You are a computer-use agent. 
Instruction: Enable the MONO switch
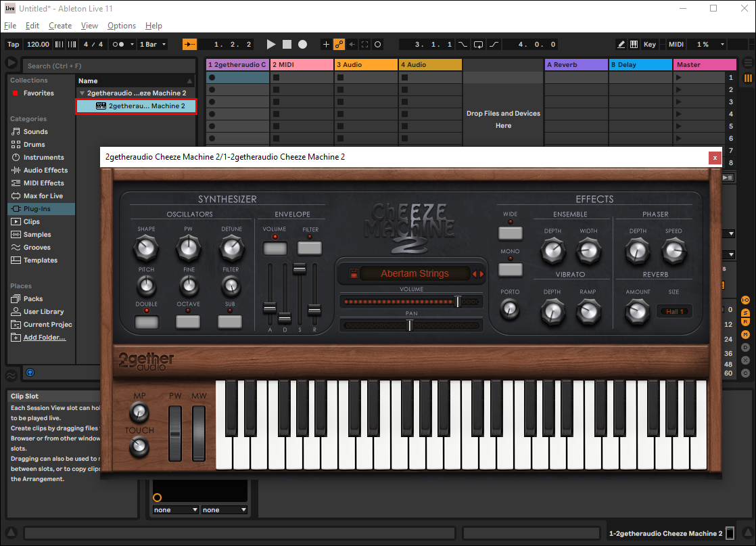pos(511,269)
